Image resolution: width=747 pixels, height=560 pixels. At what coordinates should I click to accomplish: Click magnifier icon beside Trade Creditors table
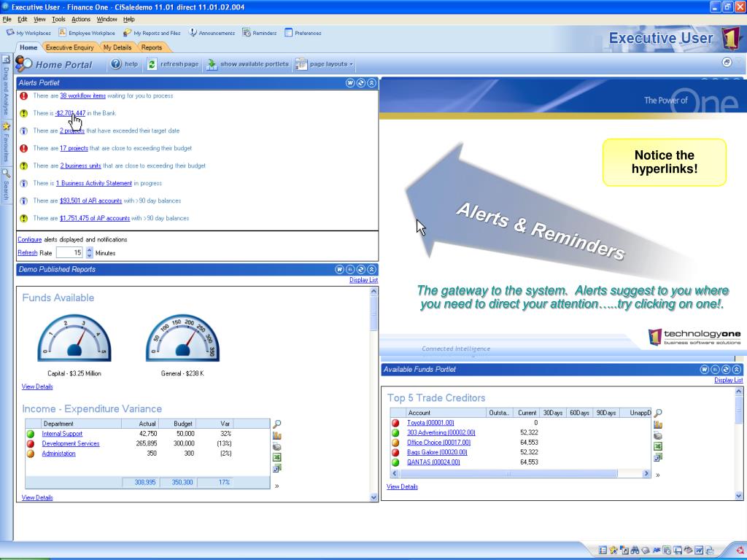coord(658,413)
